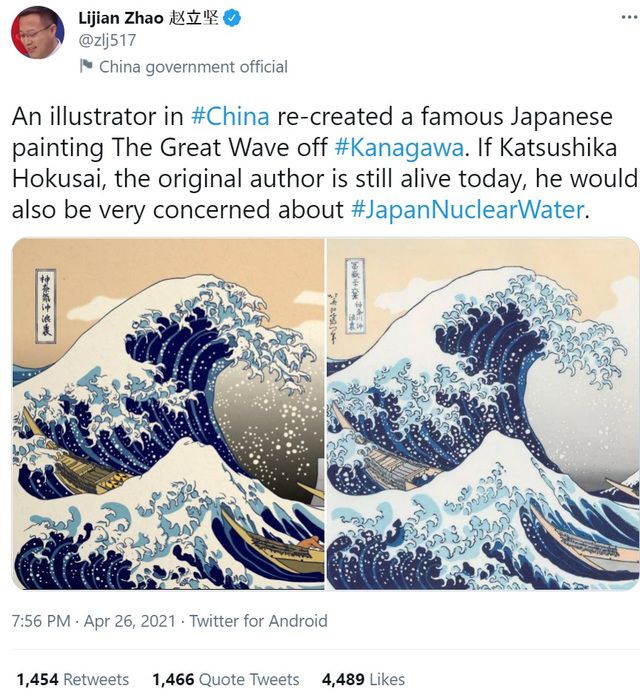Click Lijian Zhao's profile avatar
640x700 pixels.
(37, 32)
